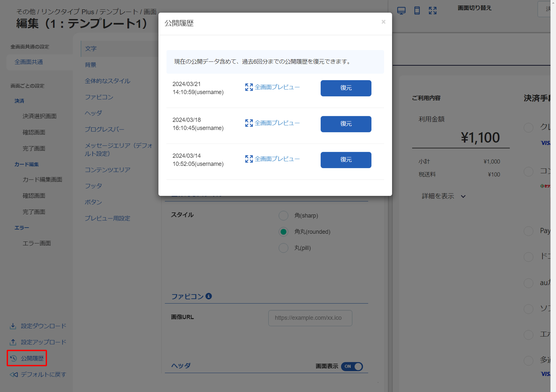
Task: Open 完了画面 under カード編集
Action: pyautogui.click(x=34, y=212)
